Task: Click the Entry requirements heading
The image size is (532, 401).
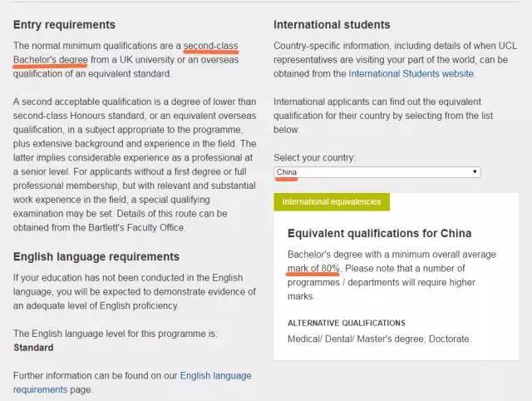Action: [65, 24]
